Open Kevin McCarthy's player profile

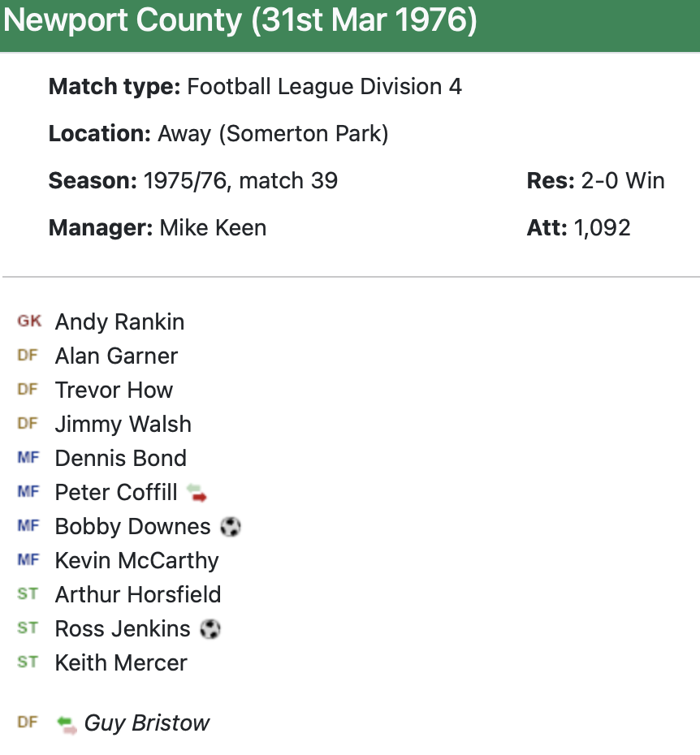136,561
